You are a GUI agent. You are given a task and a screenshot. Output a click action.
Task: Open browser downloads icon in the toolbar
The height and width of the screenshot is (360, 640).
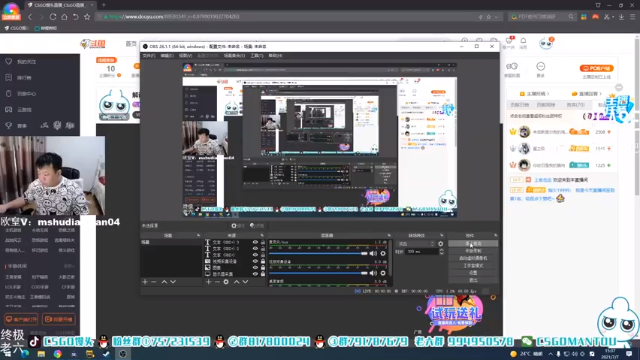click(621, 17)
